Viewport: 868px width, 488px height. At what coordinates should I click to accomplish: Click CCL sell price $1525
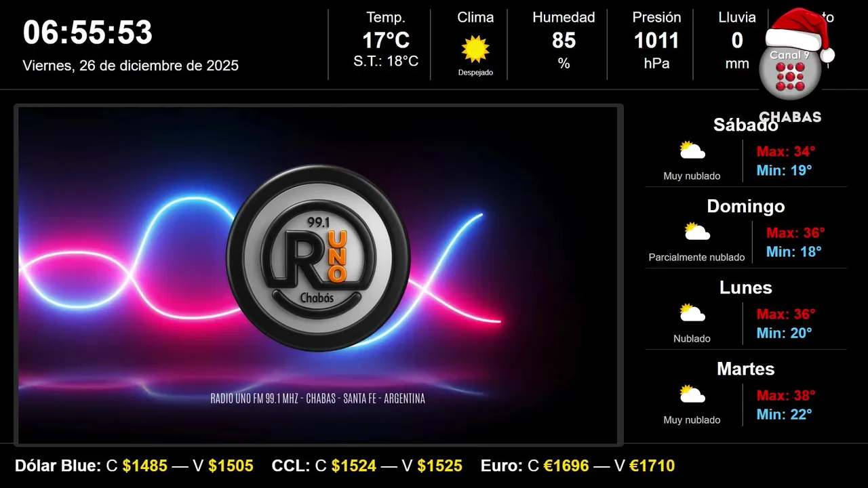click(x=439, y=466)
